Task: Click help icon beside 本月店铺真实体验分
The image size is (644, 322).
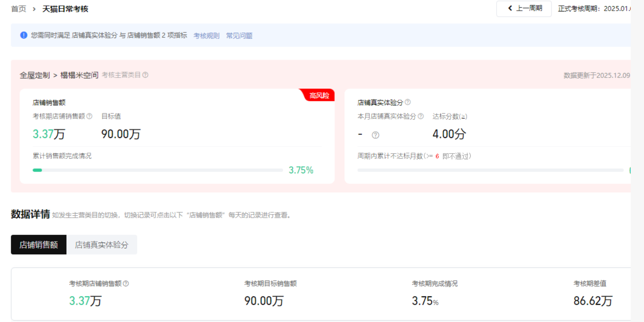Action: point(421,116)
